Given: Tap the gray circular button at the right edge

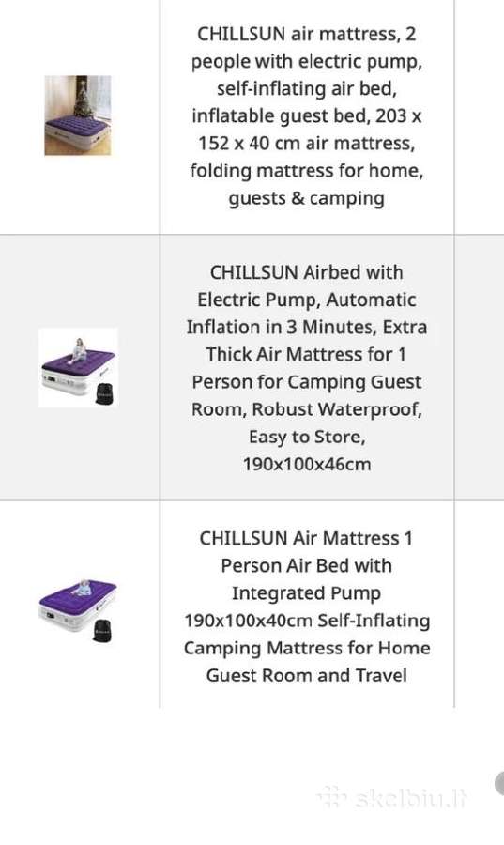Looking at the screenshot, I should tap(499, 784).
